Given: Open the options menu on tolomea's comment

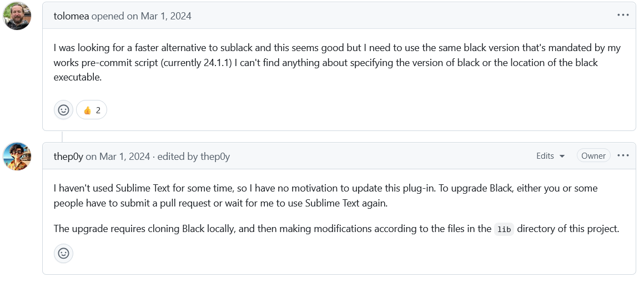Looking at the screenshot, I should point(623,15).
